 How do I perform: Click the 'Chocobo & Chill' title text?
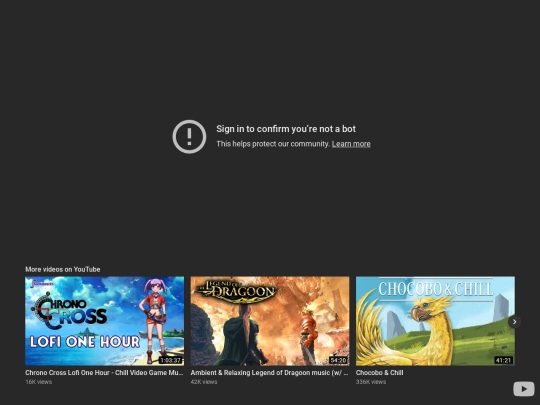click(380, 373)
